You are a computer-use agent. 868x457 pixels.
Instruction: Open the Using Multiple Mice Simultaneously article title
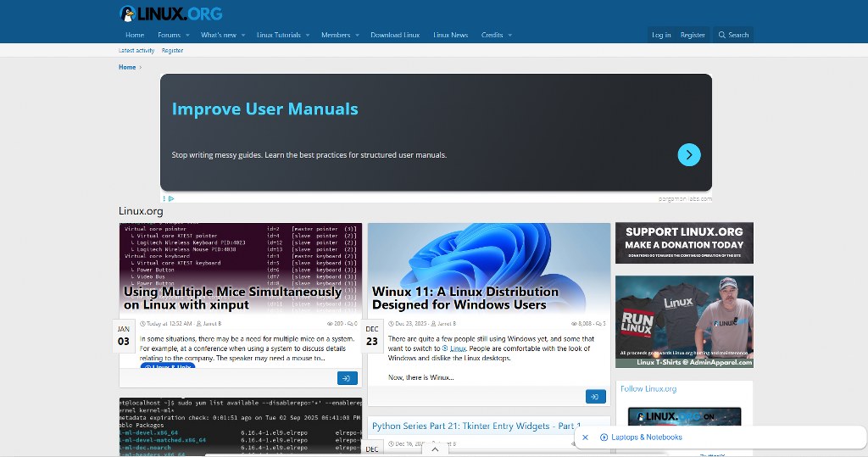pos(232,298)
